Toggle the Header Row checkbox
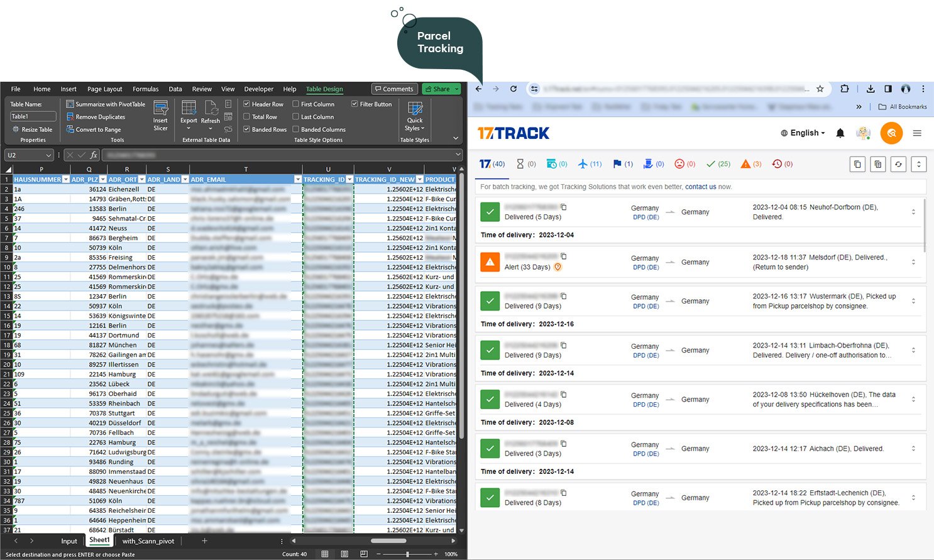Image resolution: width=934 pixels, height=560 pixels. coord(247,104)
